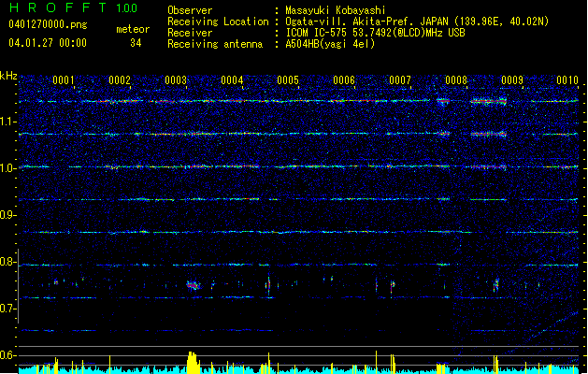
Task: Click the 0.7 frequency axis label
Action: click(8, 309)
